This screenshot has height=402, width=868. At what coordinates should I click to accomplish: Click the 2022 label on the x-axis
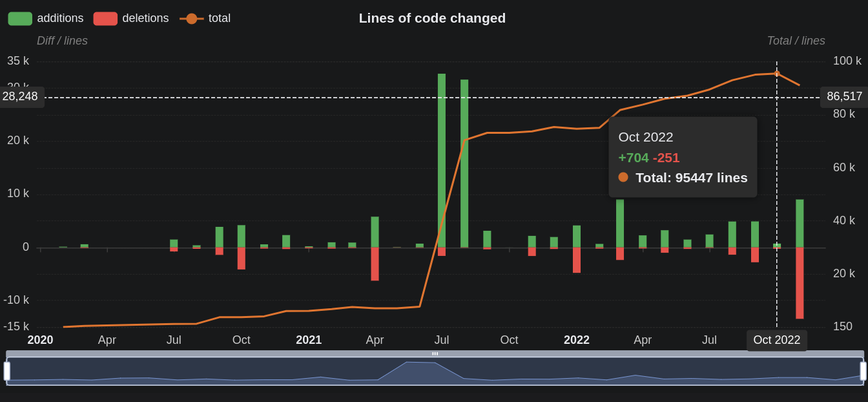577,339
